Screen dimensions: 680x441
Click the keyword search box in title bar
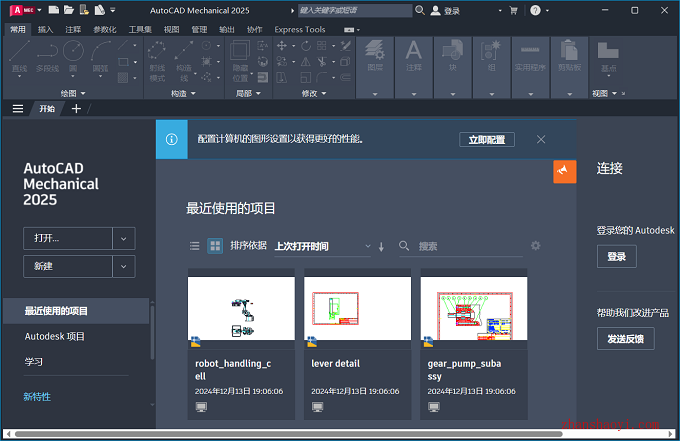pyautogui.click(x=355, y=10)
